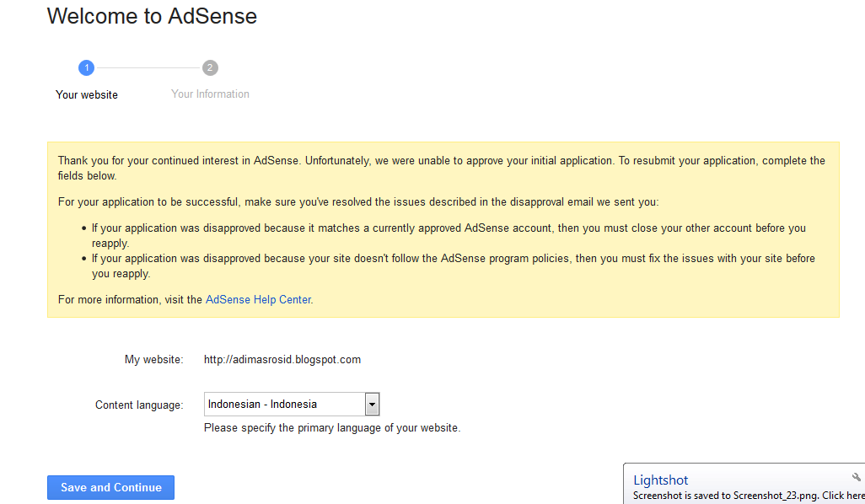The height and width of the screenshot is (504, 865).
Task: Click the blue step 1 circle
Action: pyautogui.click(x=86, y=67)
